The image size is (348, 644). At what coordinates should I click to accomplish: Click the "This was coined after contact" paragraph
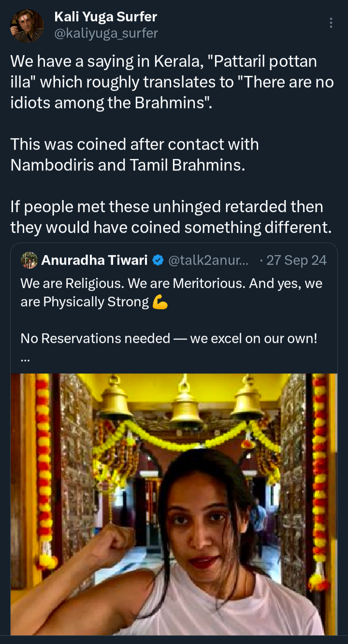(x=134, y=155)
